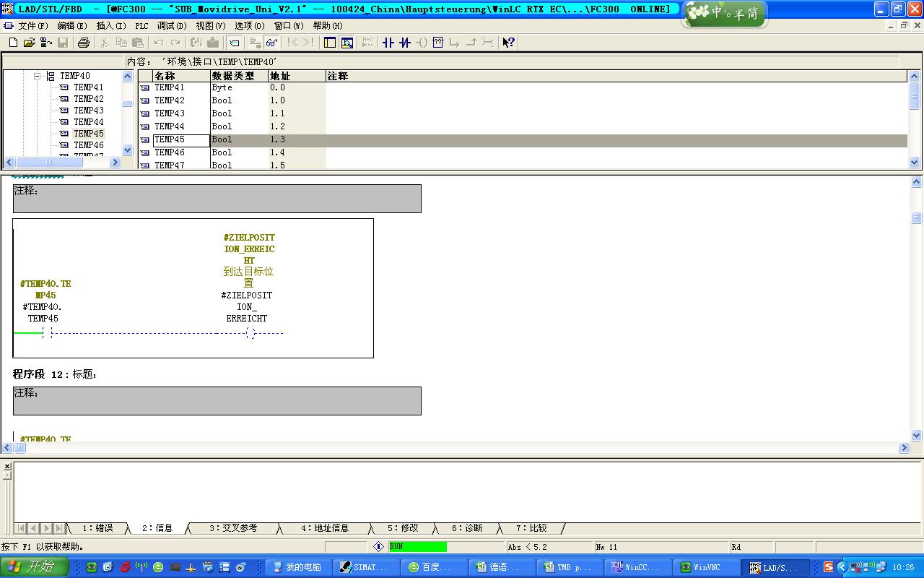Switch to the 3: 交叉参考 tab

(x=233, y=528)
